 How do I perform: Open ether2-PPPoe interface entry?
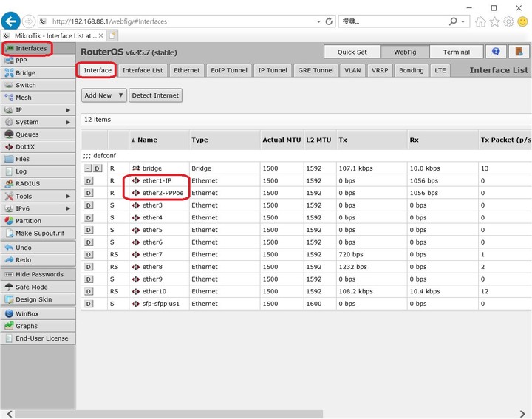(x=163, y=193)
